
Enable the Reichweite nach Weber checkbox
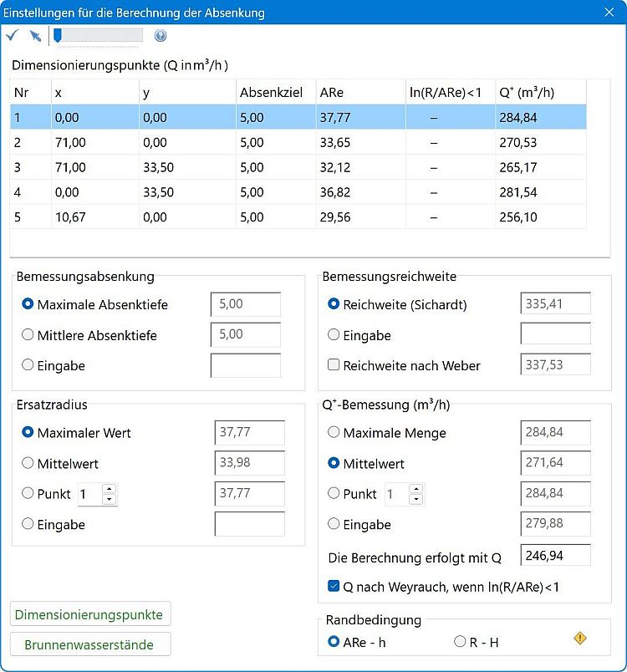point(334,365)
